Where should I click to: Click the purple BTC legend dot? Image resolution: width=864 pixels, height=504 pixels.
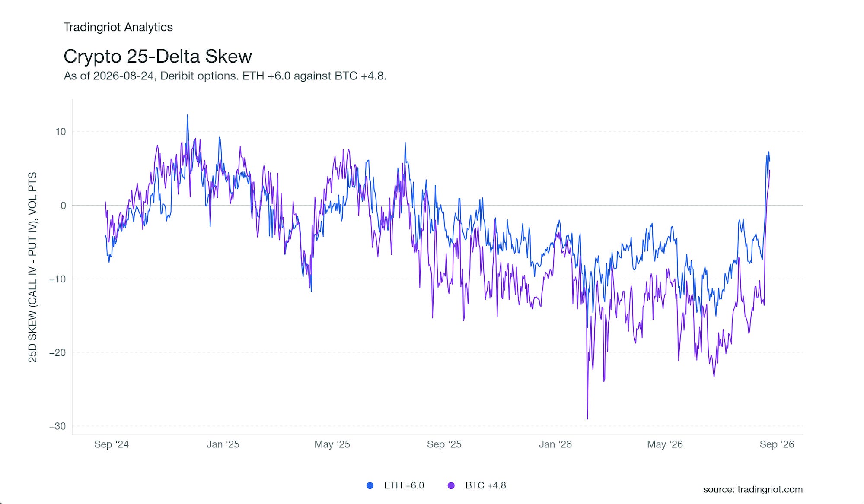pyautogui.click(x=451, y=485)
